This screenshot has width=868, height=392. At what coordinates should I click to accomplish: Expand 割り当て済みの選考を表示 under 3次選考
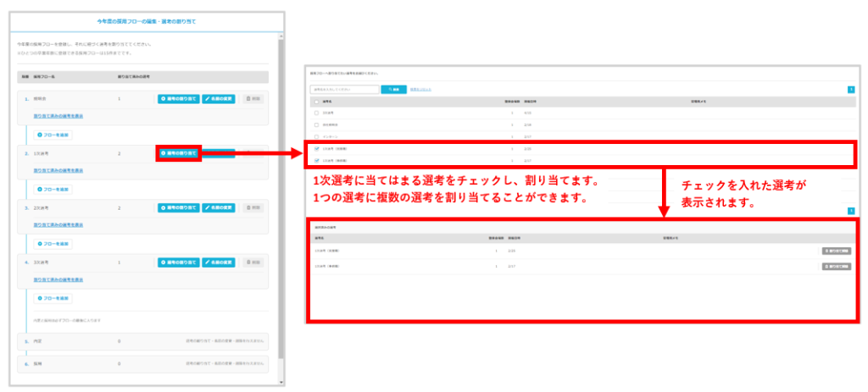click(58, 279)
